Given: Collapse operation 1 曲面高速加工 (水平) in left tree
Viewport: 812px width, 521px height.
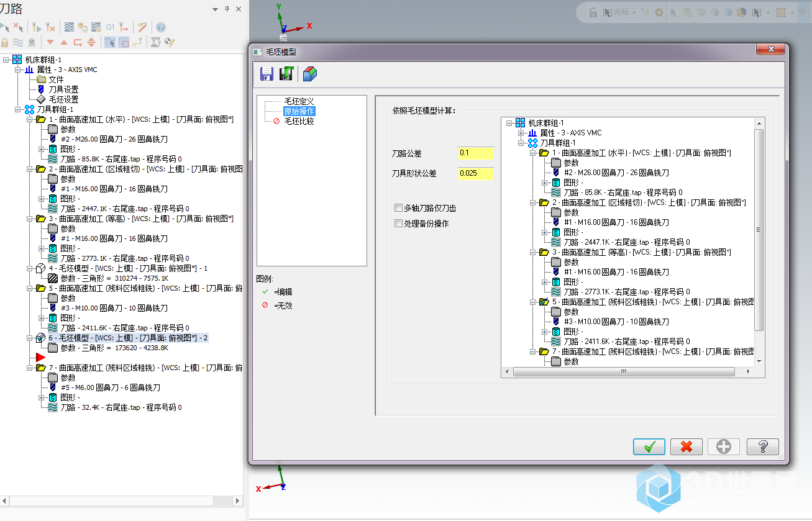Looking at the screenshot, I should click(x=30, y=119).
